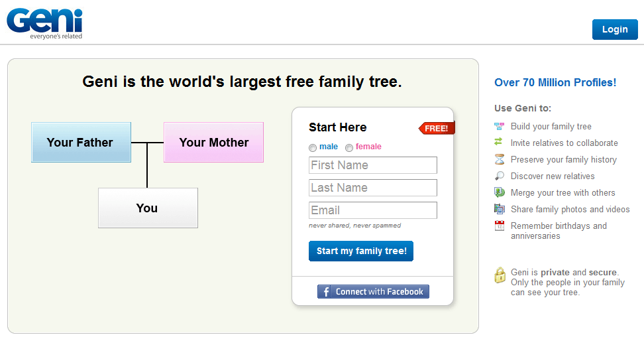Click into the Last Name field
The image size is (644, 339).
(373, 188)
